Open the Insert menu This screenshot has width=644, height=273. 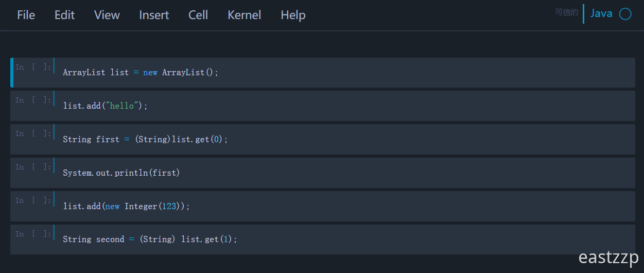click(x=154, y=15)
